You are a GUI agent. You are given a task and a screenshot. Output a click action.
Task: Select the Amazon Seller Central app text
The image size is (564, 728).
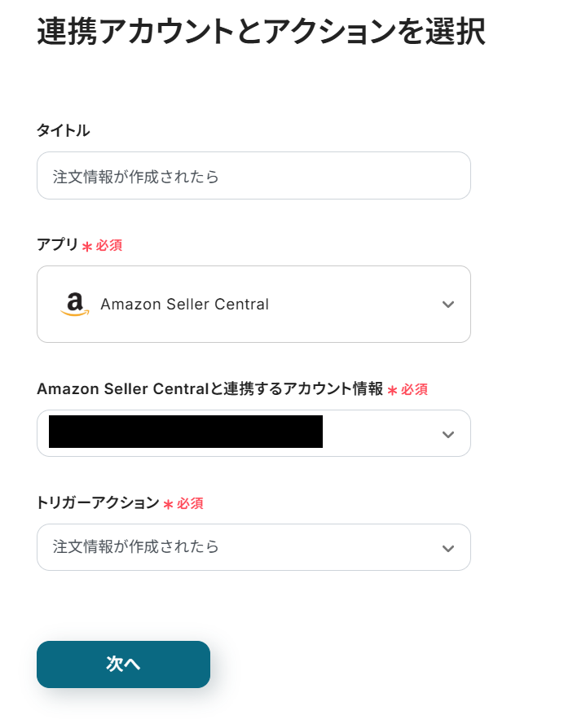pos(184,305)
